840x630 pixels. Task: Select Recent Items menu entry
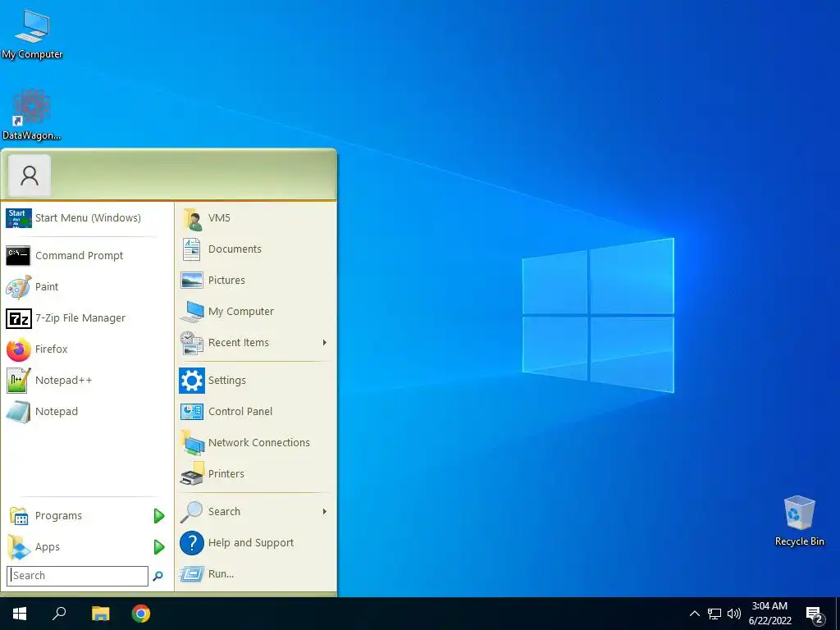[x=254, y=342]
